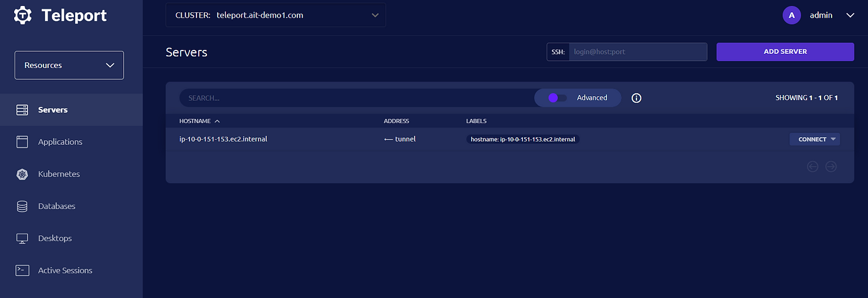Open the Resources dropdown

69,65
